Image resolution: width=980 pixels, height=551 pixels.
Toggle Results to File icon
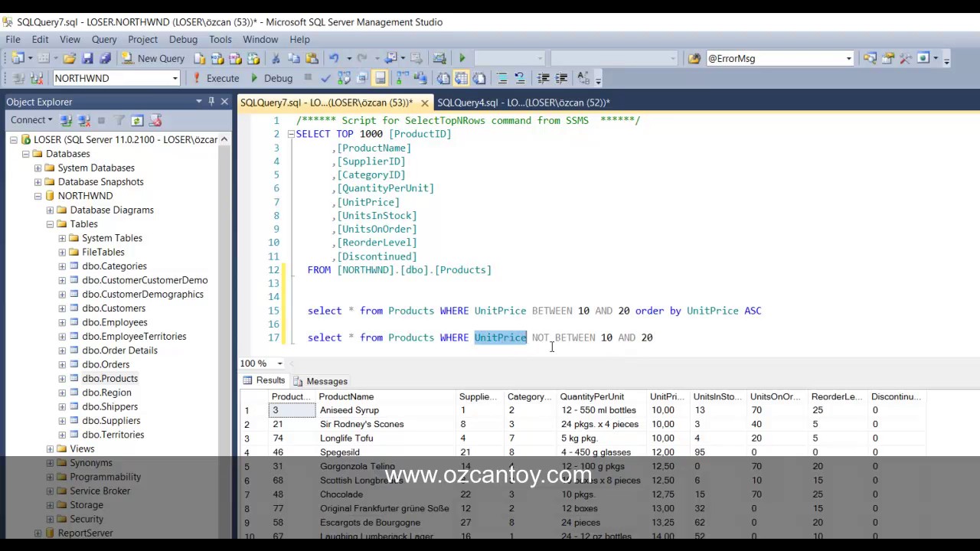click(479, 78)
